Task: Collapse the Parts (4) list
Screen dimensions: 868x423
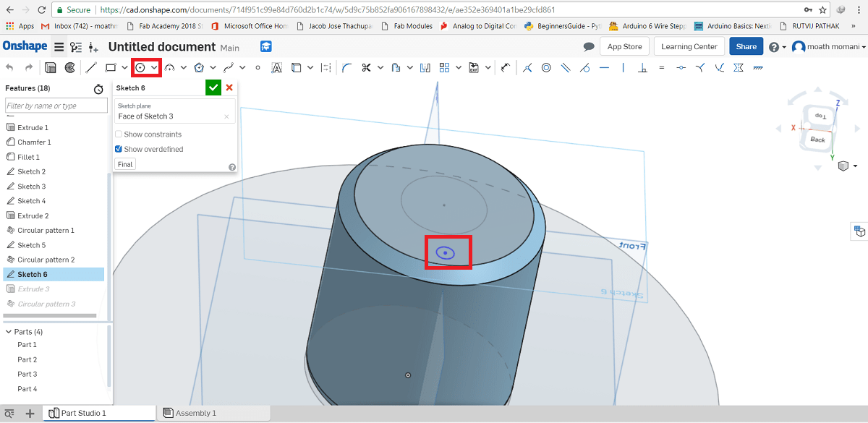Action: (8, 332)
